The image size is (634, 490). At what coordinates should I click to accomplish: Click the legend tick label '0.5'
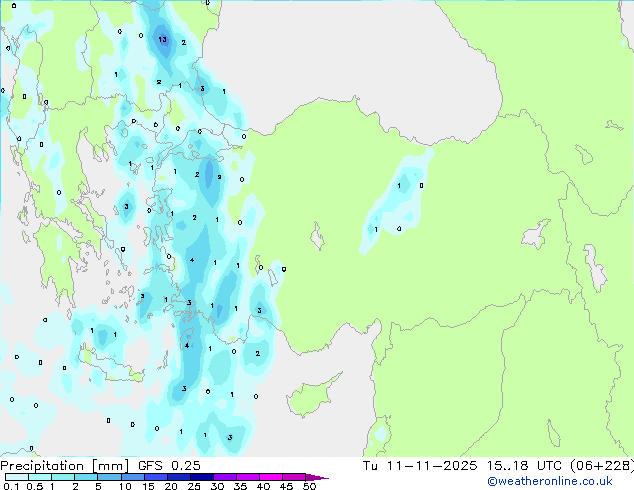pos(35,486)
